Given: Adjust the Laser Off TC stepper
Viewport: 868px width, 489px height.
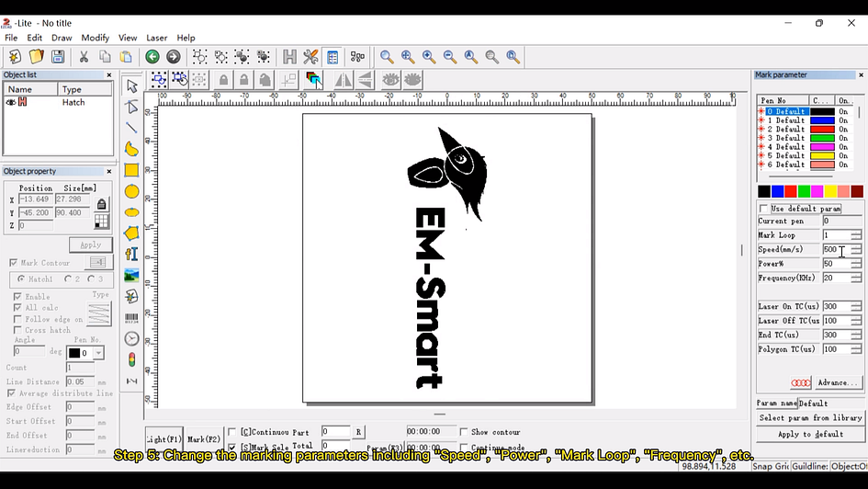Looking at the screenshot, I should [856, 321].
